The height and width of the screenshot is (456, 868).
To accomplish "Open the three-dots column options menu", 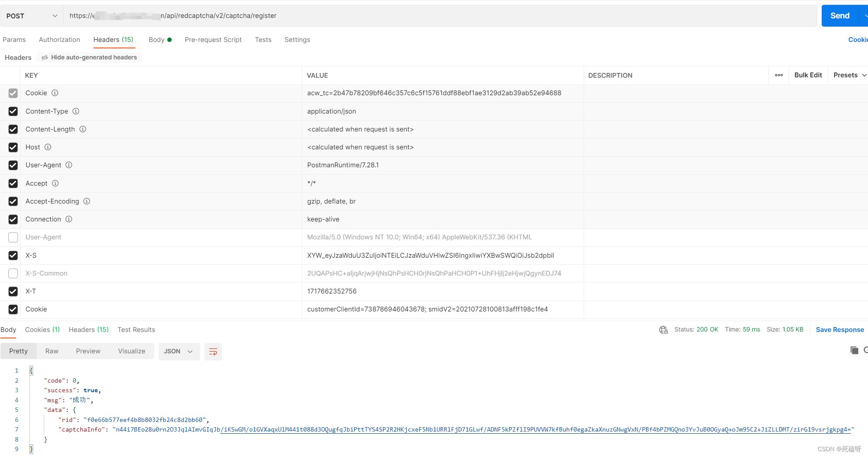I will click(x=779, y=75).
